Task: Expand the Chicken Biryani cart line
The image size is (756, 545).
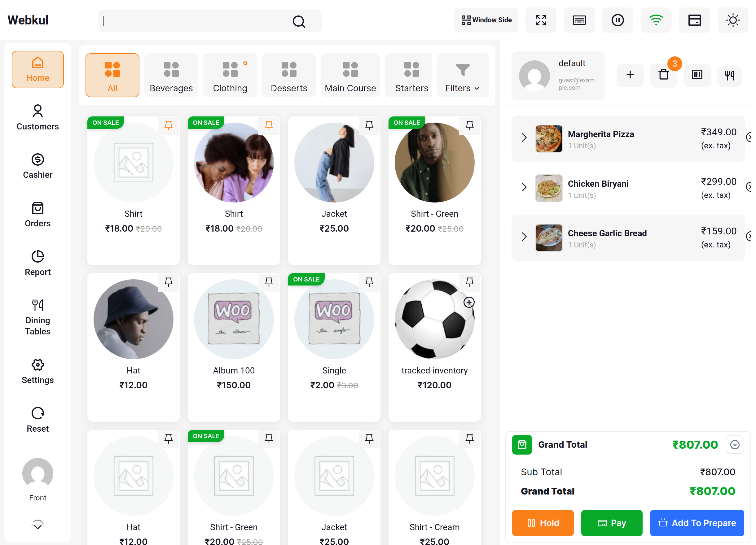Action: [x=524, y=187]
